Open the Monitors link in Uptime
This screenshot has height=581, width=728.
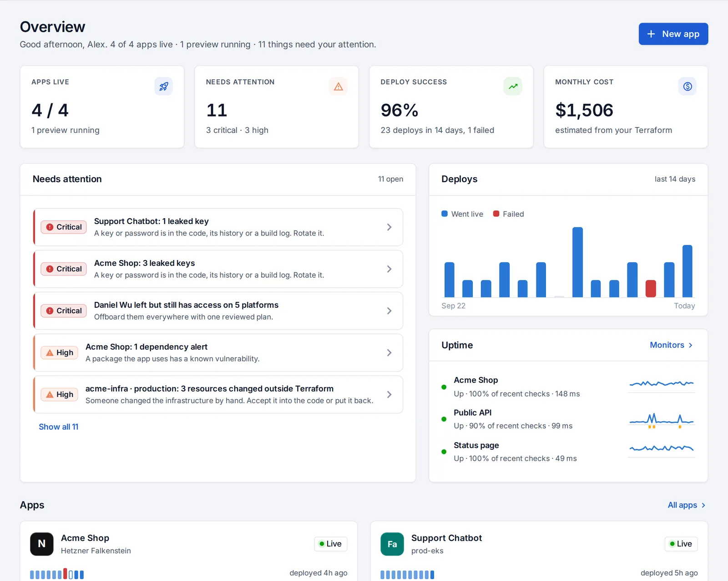point(672,345)
